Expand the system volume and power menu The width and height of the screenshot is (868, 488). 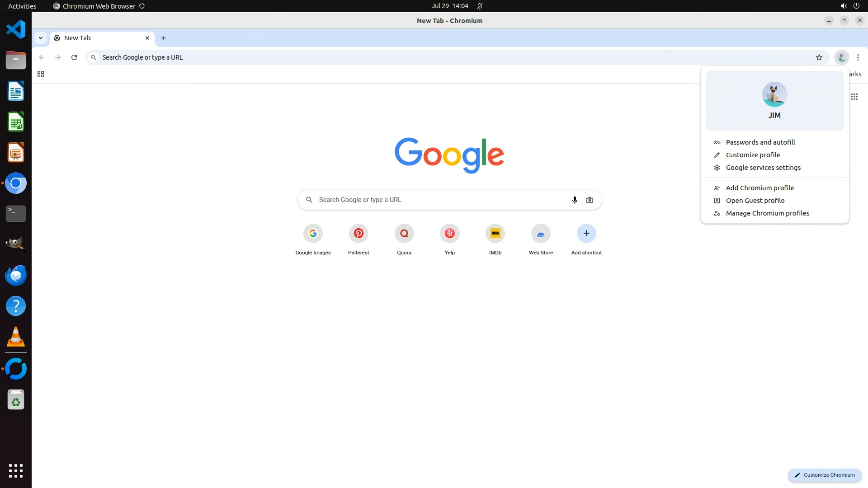[x=849, y=6]
